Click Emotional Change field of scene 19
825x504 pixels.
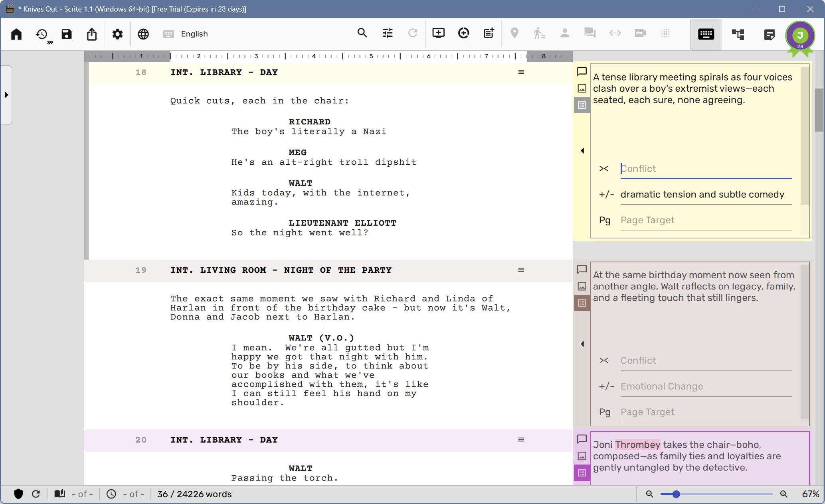[x=706, y=386]
